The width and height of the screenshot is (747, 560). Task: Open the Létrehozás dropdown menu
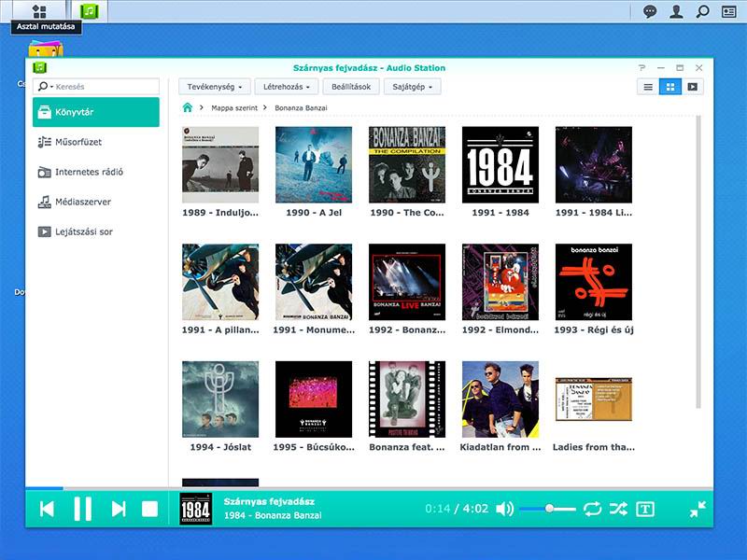287,87
